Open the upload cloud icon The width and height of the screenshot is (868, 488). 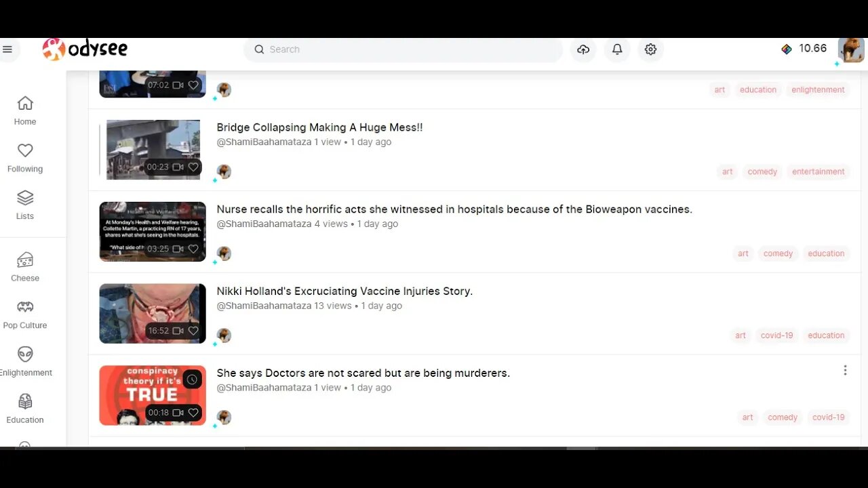(x=583, y=49)
